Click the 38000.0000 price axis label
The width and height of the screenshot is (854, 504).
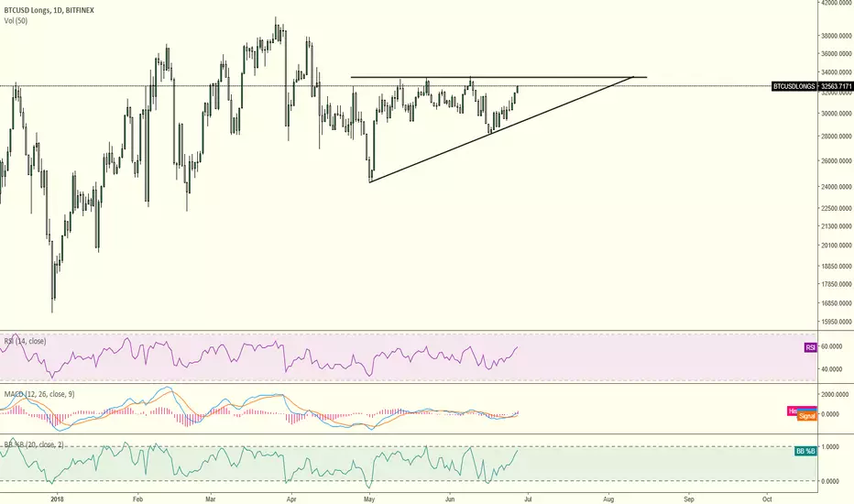click(x=837, y=36)
